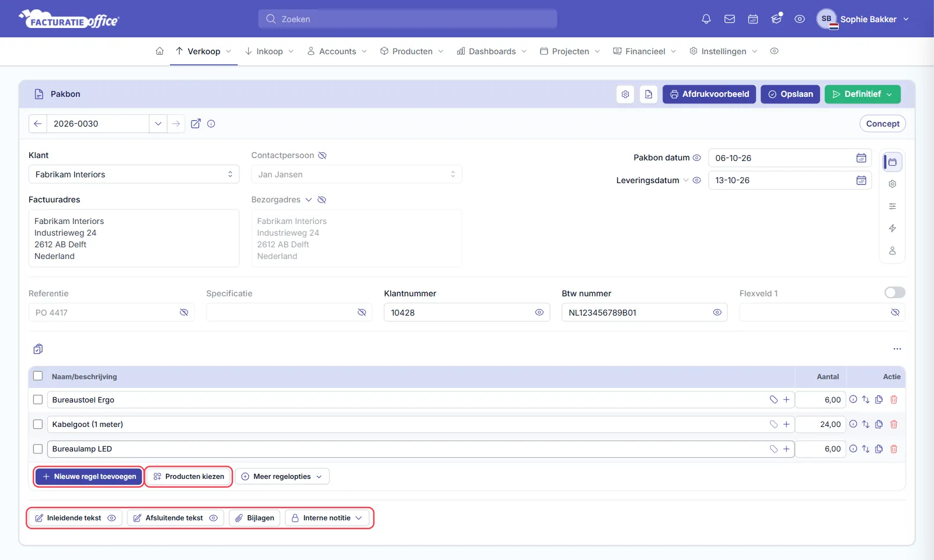Image resolution: width=934 pixels, height=560 pixels.
Task: Open the Inkoop menu
Action: (269, 51)
